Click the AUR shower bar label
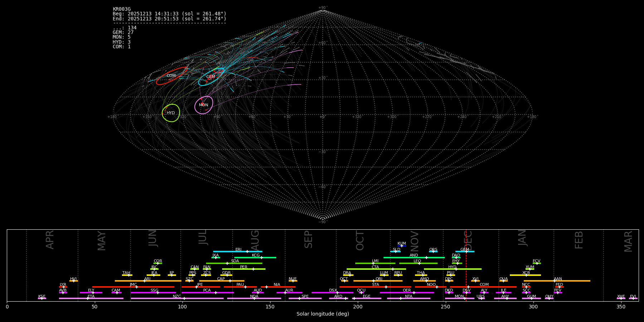644x322 pixels. click(x=289, y=291)
